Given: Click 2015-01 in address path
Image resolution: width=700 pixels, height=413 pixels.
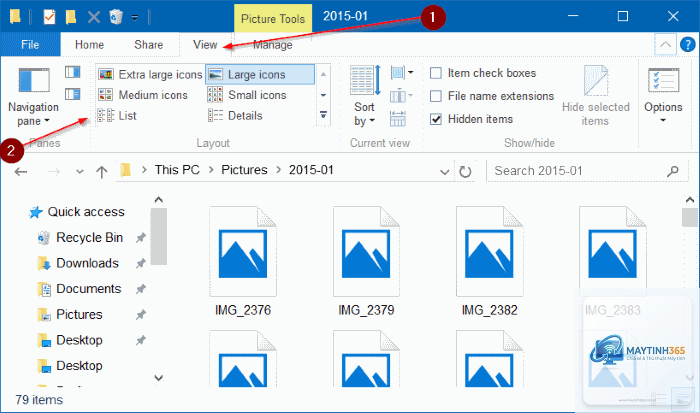Looking at the screenshot, I should (311, 170).
